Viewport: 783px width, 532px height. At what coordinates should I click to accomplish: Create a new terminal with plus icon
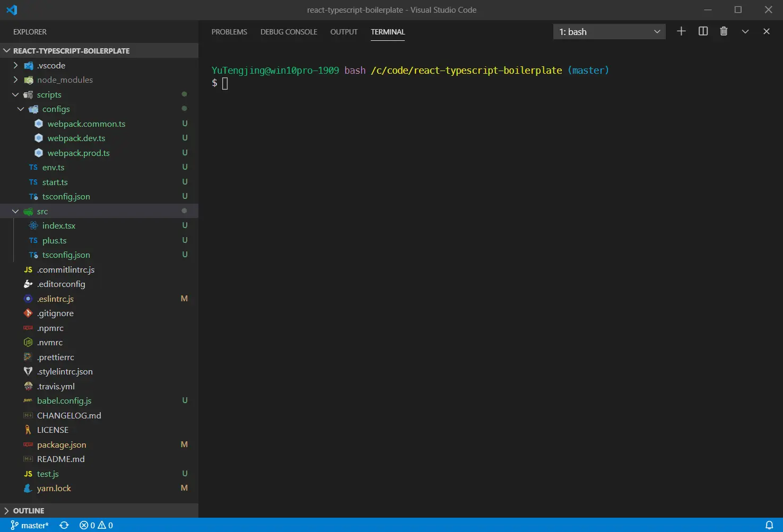(x=681, y=31)
